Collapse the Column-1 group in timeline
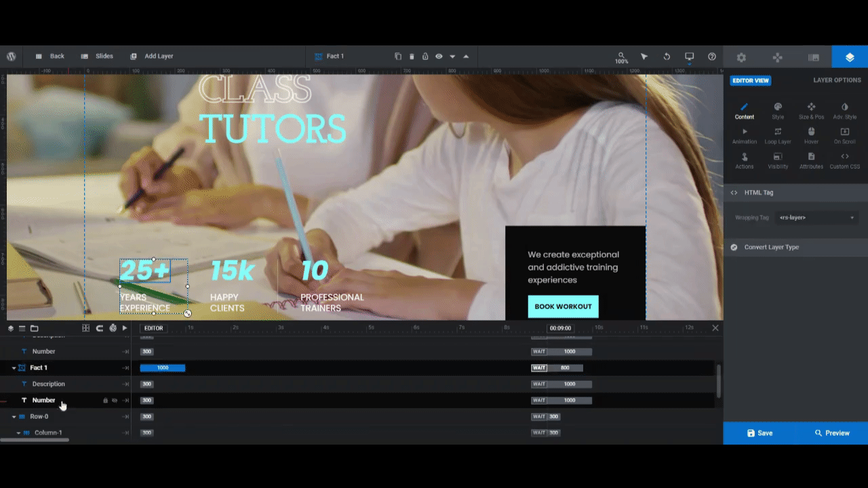The height and width of the screenshot is (488, 868). pos(18,433)
